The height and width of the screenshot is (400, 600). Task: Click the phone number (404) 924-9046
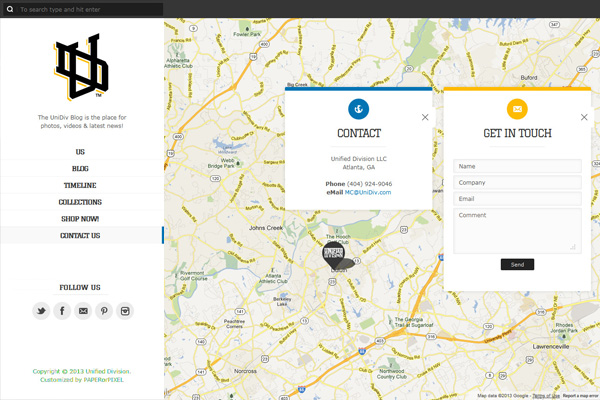(369, 184)
